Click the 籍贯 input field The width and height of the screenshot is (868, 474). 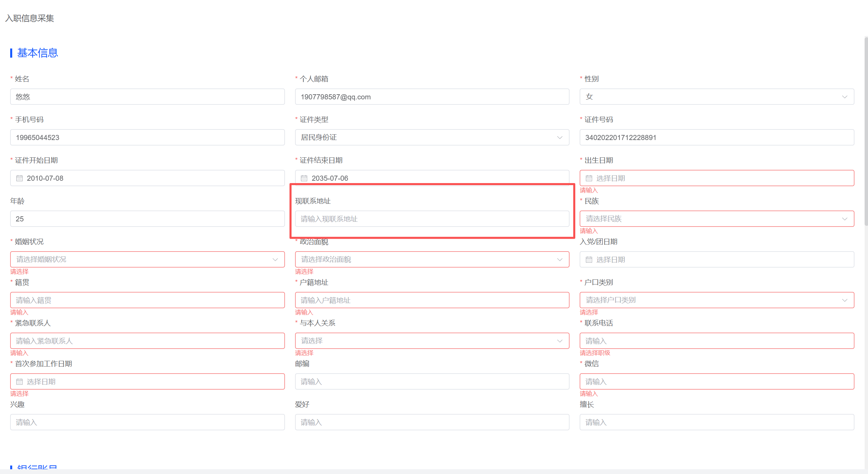tap(147, 300)
